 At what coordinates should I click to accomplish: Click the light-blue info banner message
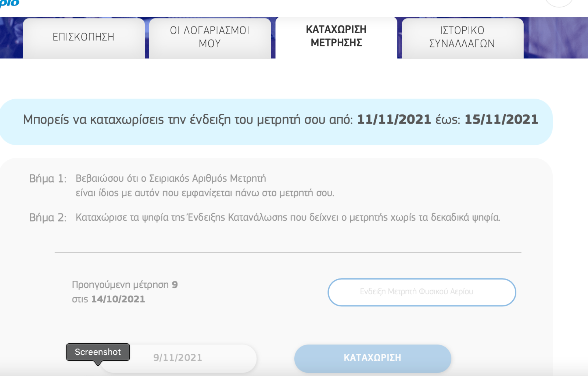point(280,120)
